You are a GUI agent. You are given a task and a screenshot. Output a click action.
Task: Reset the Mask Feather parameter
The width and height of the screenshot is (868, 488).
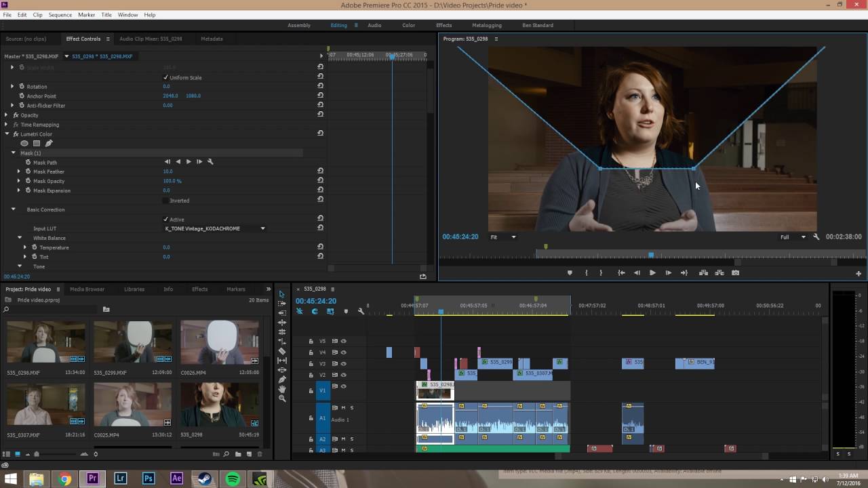pyautogui.click(x=320, y=171)
